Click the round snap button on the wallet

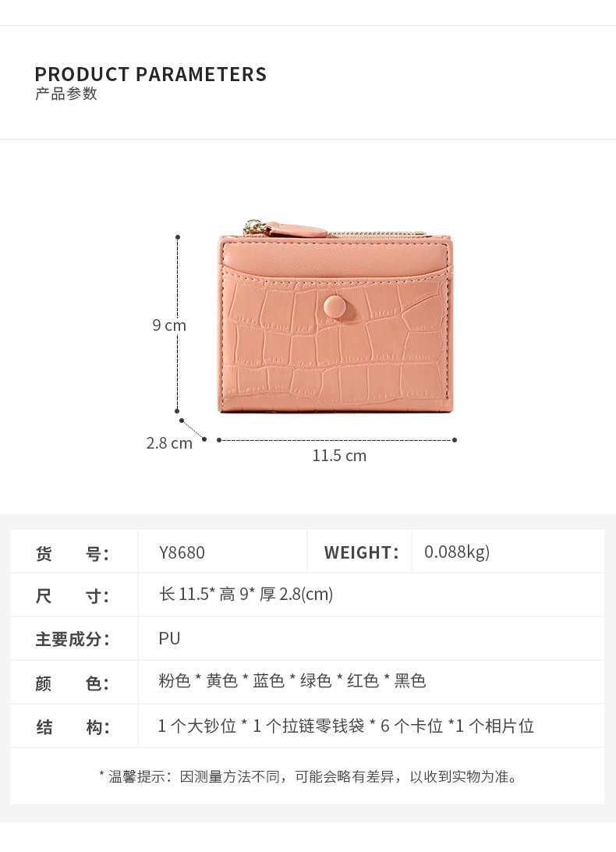point(336,307)
